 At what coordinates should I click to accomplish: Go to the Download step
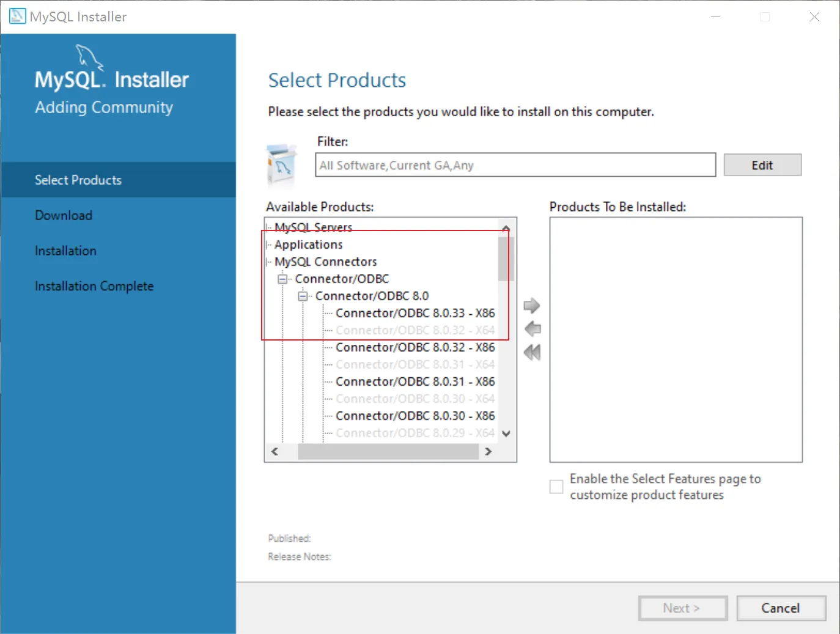point(64,215)
